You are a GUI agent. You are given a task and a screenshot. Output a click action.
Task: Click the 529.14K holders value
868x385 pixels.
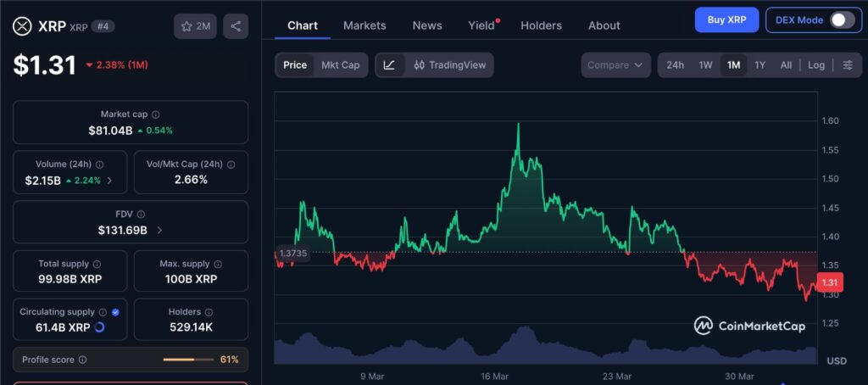(x=191, y=327)
